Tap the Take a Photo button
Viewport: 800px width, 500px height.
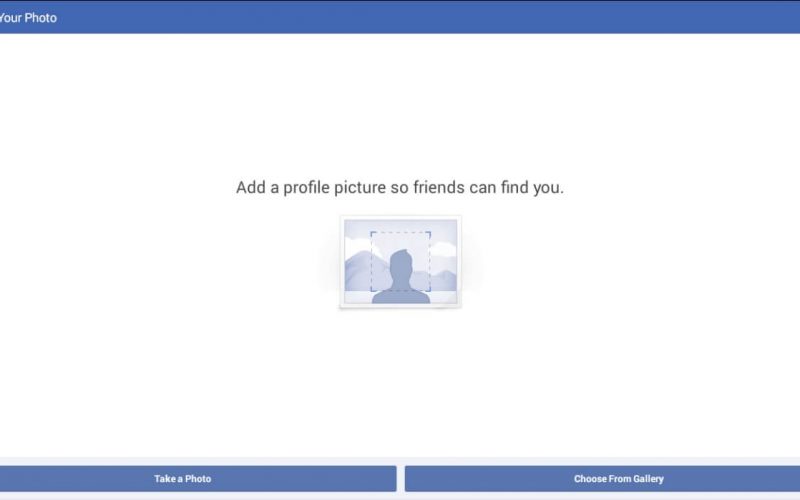pos(197,479)
